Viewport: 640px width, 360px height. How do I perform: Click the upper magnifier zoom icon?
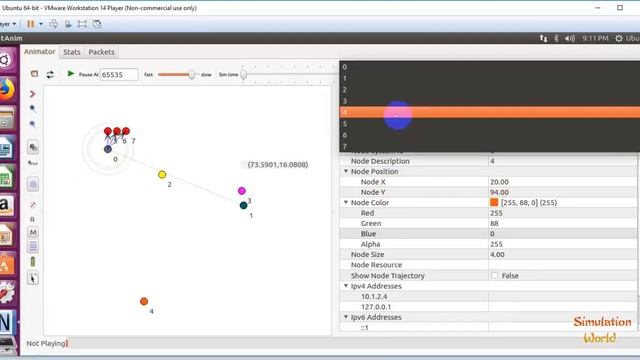click(x=33, y=109)
